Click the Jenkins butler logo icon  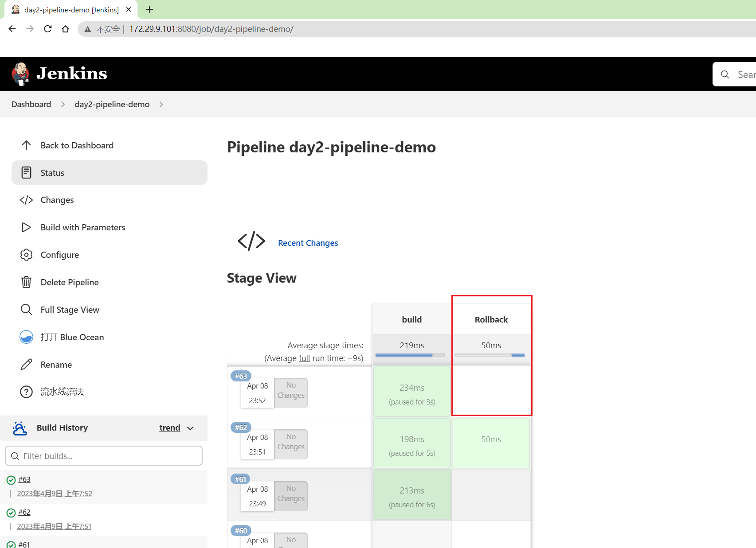(20, 74)
